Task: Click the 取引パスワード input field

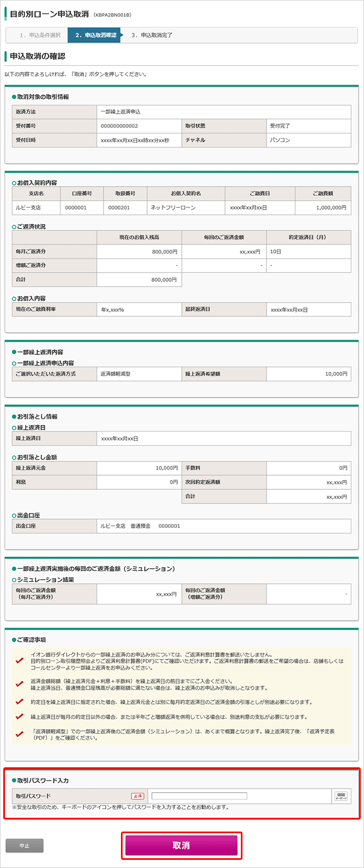Action: 199,796
